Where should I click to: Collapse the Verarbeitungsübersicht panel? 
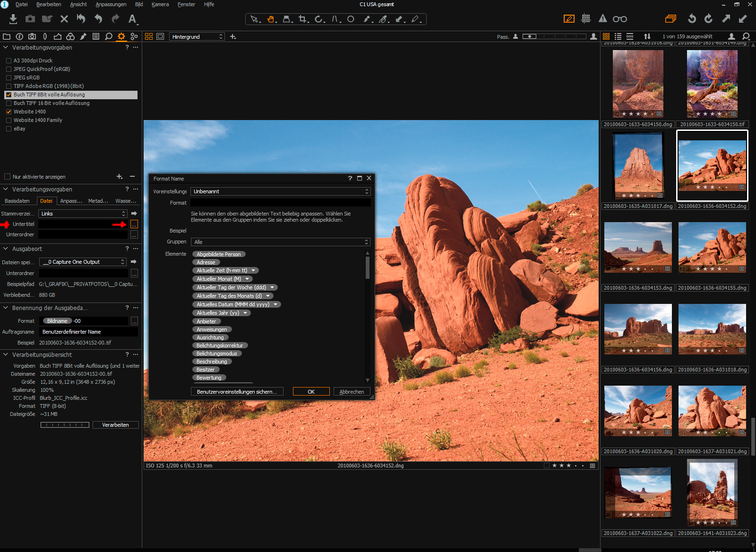click(6, 354)
